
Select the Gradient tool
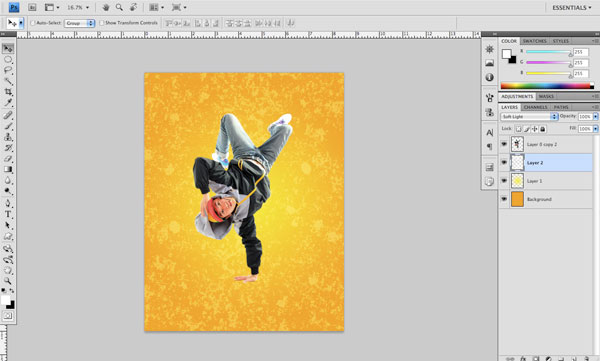pyautogui.click(x=8, y=169)
